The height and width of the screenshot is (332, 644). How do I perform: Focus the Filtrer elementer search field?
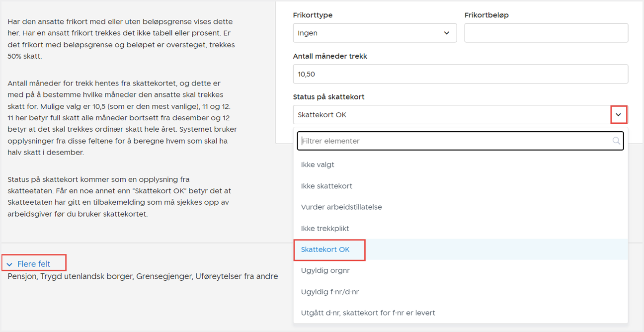point(455,141)
